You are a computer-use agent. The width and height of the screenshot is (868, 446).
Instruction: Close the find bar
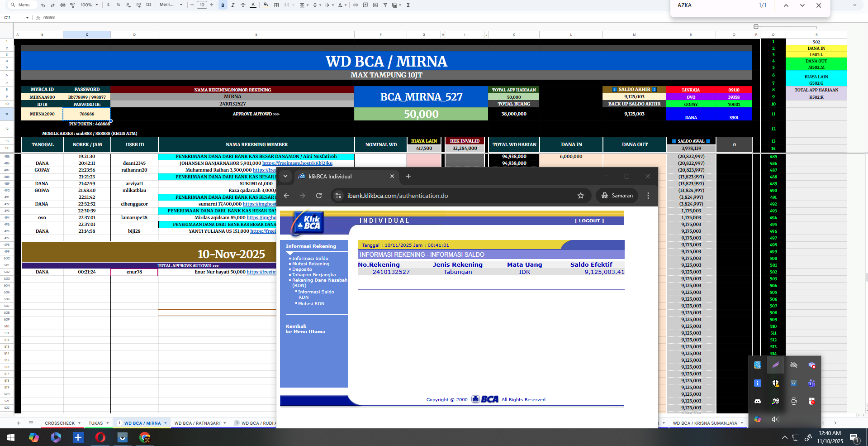point(819,5)
